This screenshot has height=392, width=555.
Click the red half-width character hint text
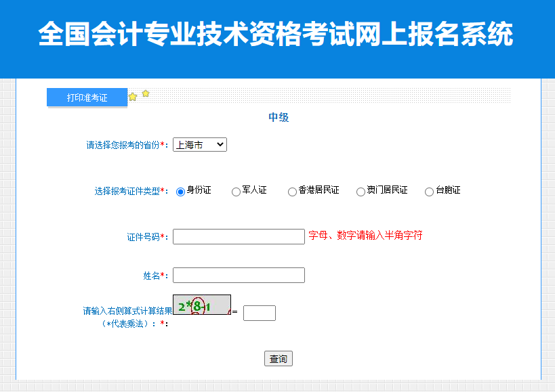[x=365, y=234]
